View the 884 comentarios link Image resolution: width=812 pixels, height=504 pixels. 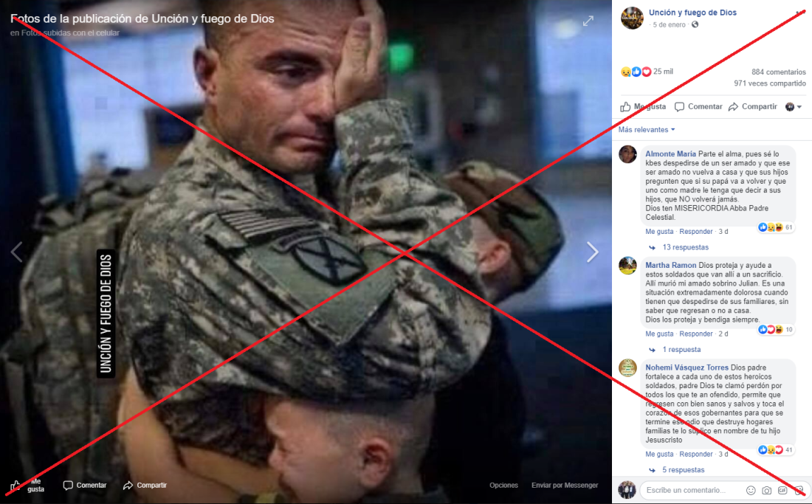tap(778, 72)
